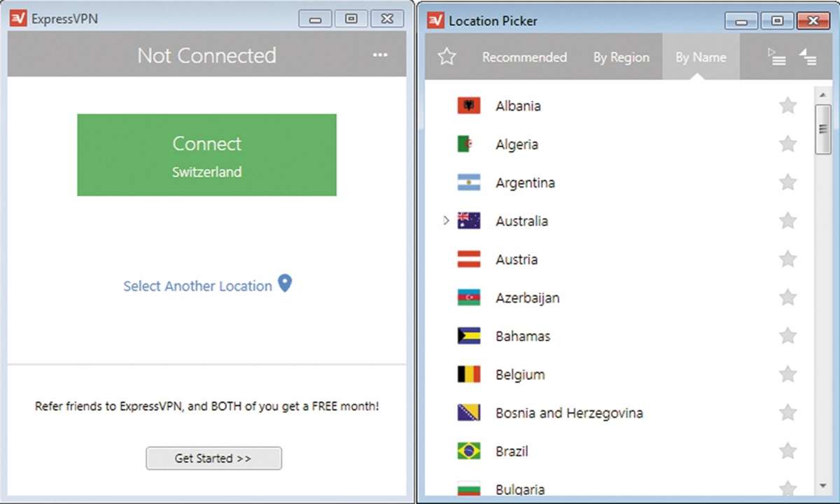Click the green Connect Switzerland button
The width and height of the screenshot is (840, 504).
tap(206, 155)
